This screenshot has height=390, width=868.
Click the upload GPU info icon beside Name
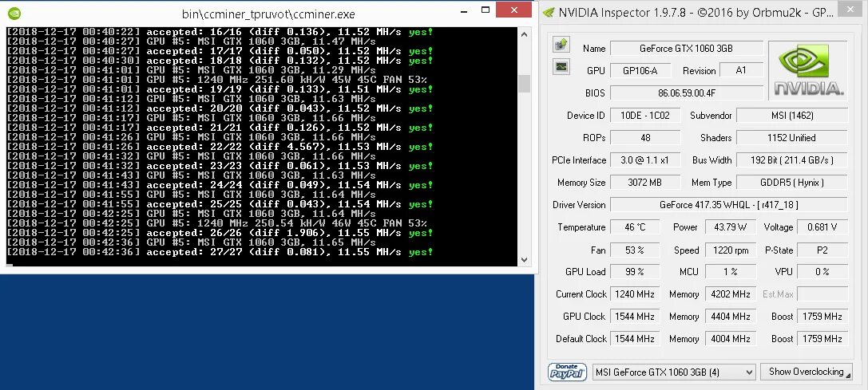(x=561, y=45)
